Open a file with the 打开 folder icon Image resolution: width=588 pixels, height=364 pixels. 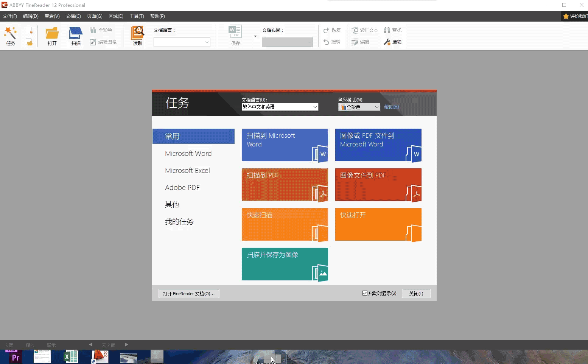click(52, 34)
